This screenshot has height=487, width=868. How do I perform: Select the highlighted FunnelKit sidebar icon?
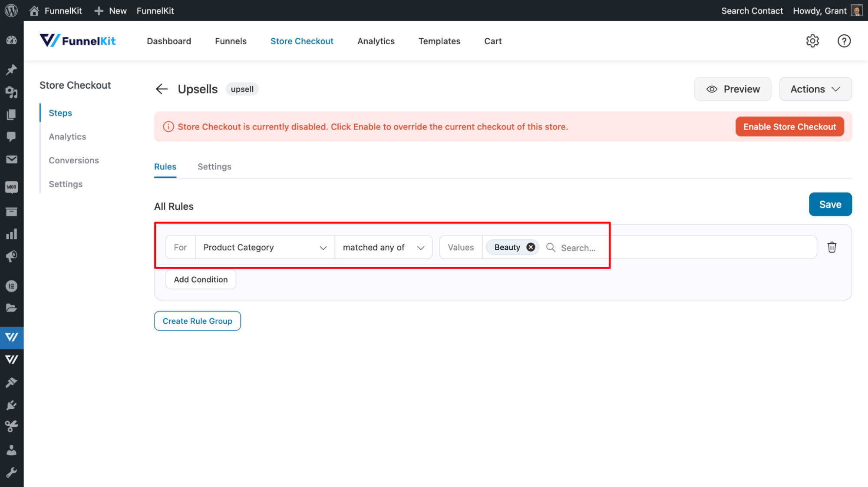12,337
